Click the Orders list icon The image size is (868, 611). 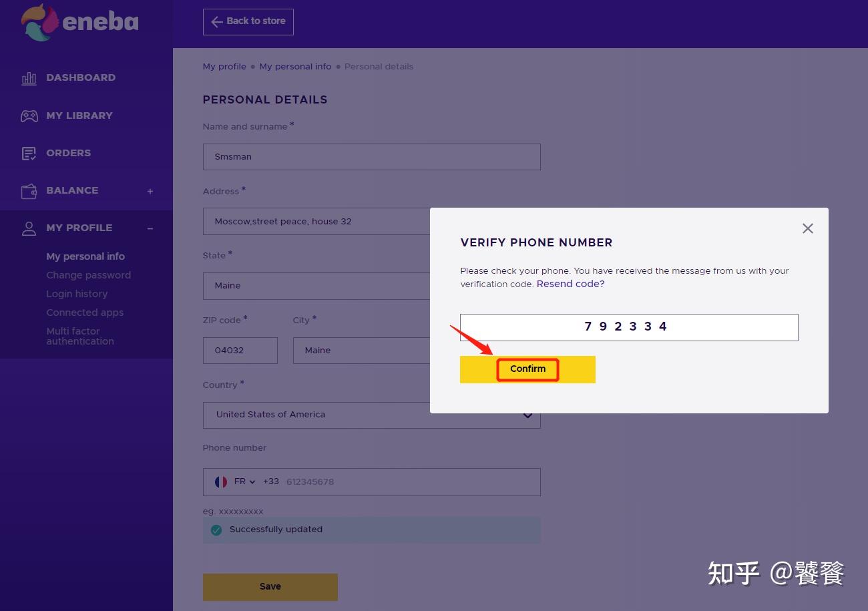29,154
